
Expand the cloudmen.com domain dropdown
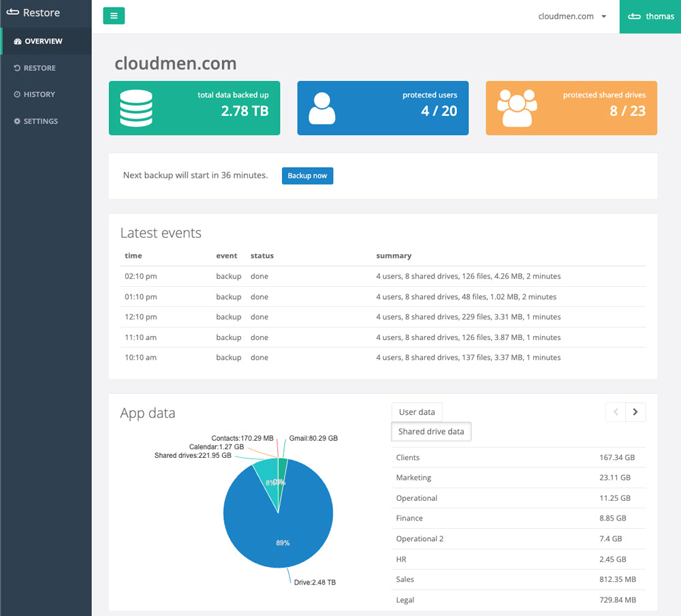[572, 16]
